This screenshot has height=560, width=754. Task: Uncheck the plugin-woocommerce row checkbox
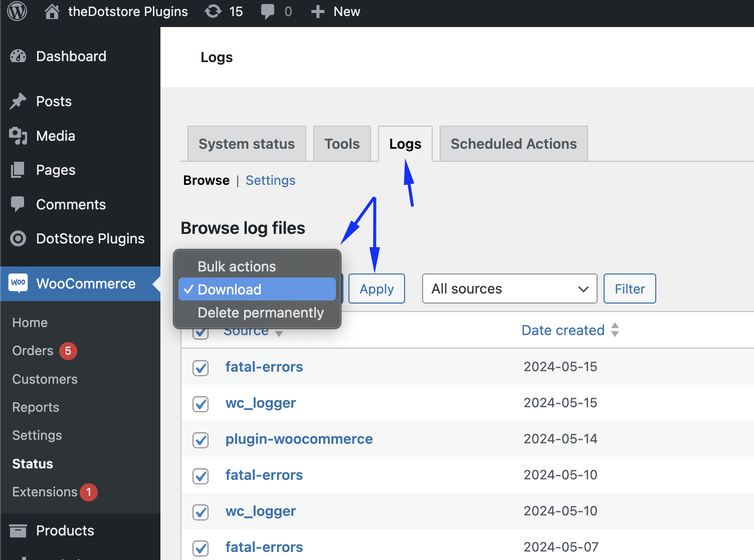201,440
